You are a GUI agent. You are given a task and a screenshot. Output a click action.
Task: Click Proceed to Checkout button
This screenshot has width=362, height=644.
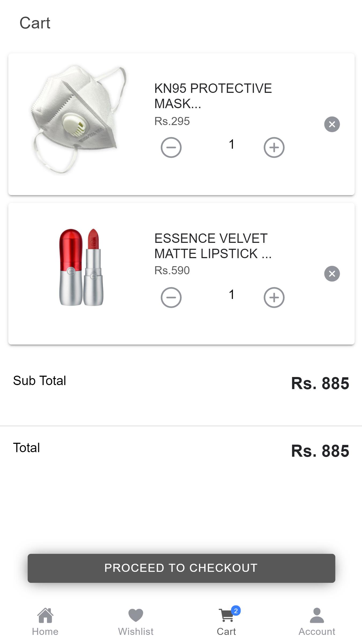tap(181, 568)
